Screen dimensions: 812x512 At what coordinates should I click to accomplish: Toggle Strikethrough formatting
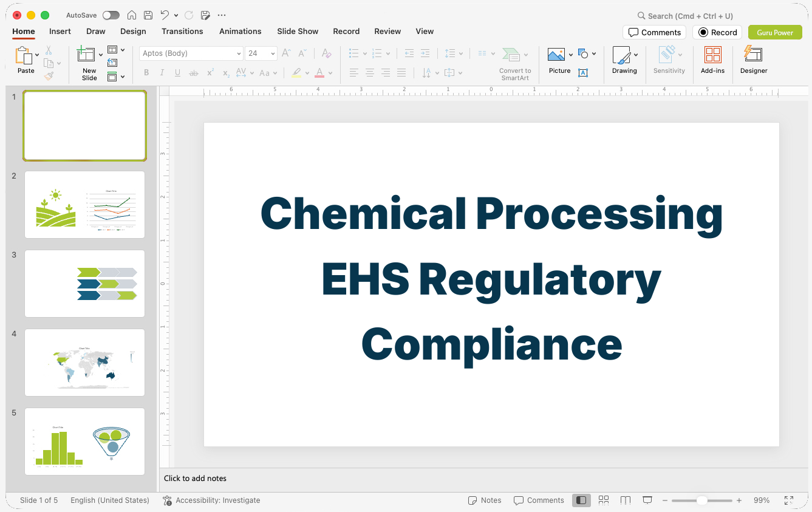[194, 73]
